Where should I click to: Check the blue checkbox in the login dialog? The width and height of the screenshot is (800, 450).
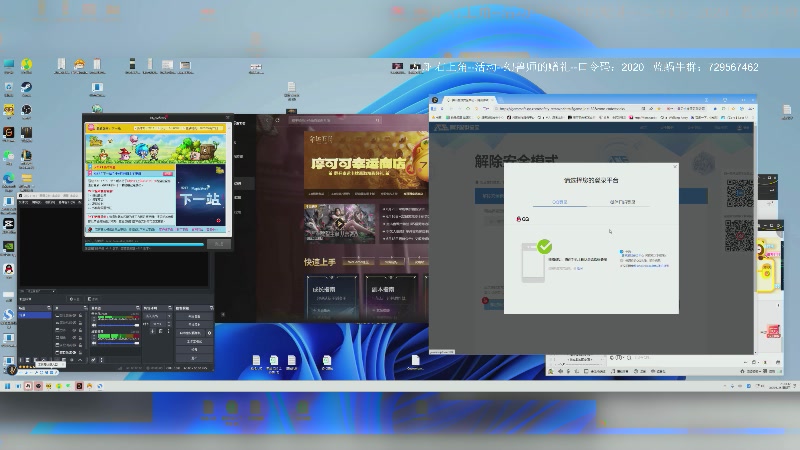(x=621, y=252)
